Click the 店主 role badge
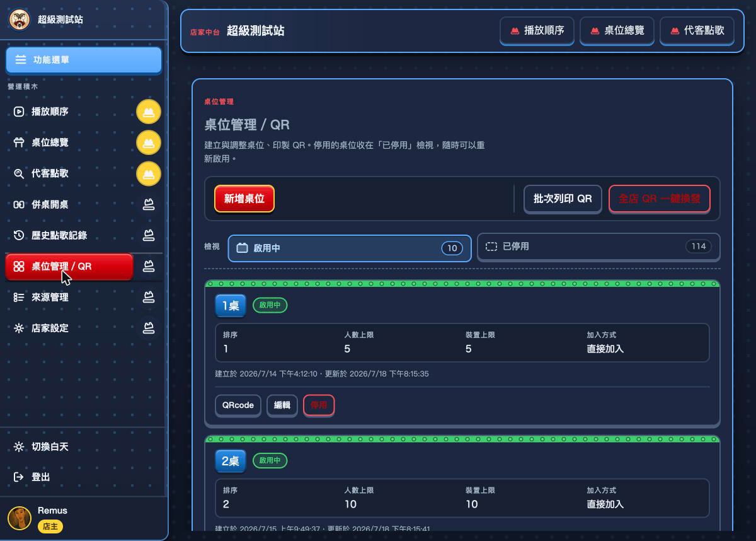 pos(50,526)
